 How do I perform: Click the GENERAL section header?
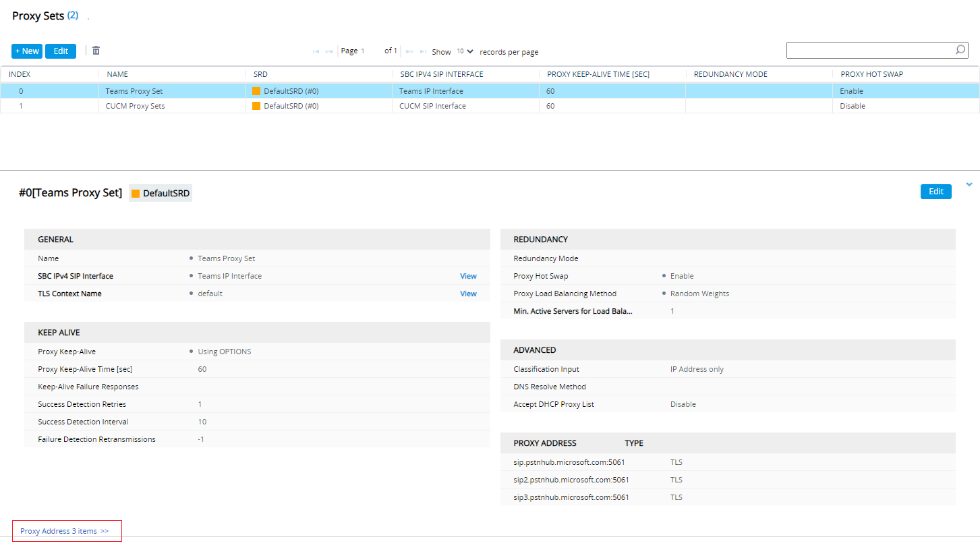(55, 240)
